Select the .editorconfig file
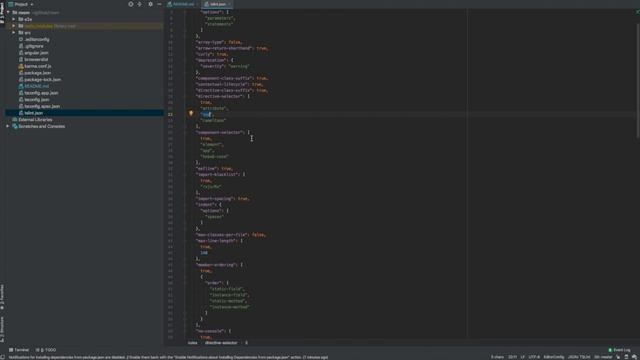Viewport: 640px width, 360px height. (x=37, y=40)
